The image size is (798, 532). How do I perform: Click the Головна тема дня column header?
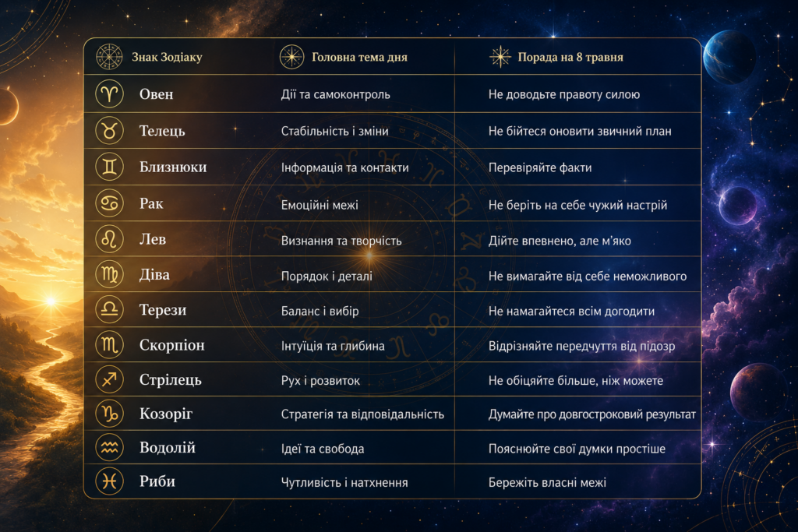coord(359,57)
